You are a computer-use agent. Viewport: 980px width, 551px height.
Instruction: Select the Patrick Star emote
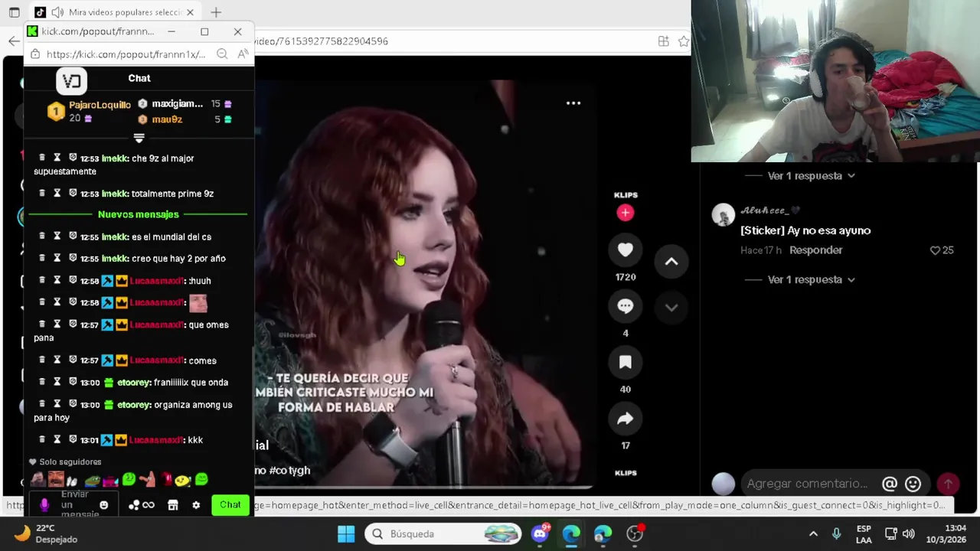(x=146, y=480)
